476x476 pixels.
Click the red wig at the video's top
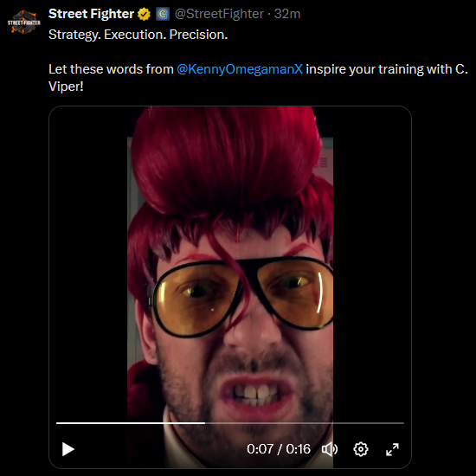226,164
